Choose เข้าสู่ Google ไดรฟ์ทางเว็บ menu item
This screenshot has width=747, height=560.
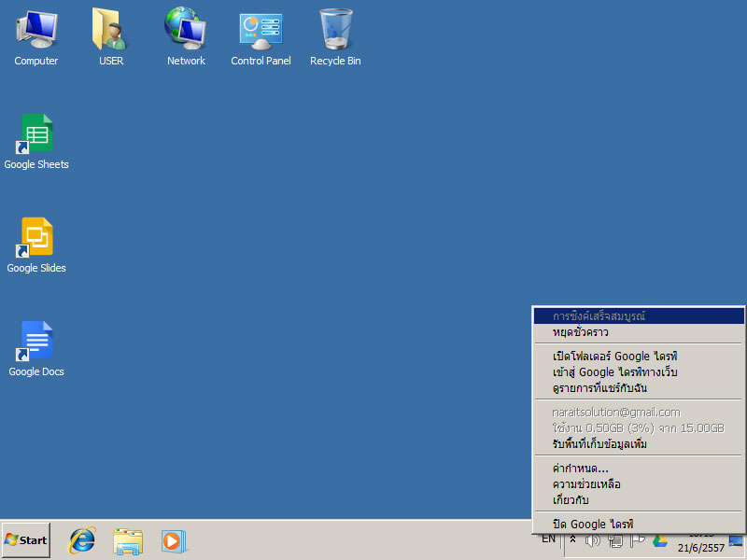pyautogui.click(x=639, y=372)
